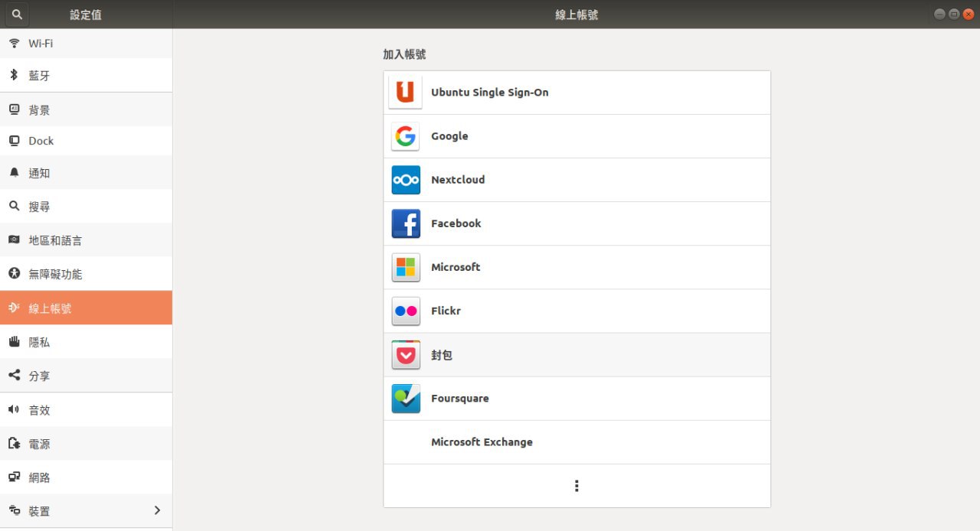980x531 pixels.
Task: Click the notification bell icon
Action: pos(14,173)
